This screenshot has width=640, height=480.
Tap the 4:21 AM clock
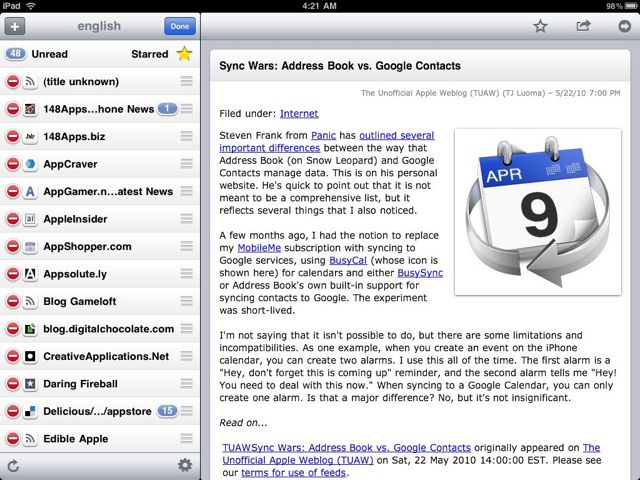pyautogui.click(x=320, y=6)
